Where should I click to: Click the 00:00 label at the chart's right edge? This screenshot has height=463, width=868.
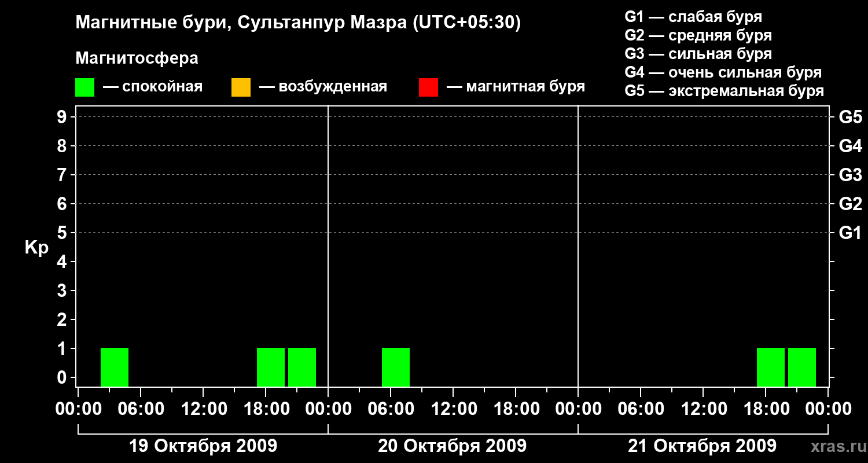(828, 409)
